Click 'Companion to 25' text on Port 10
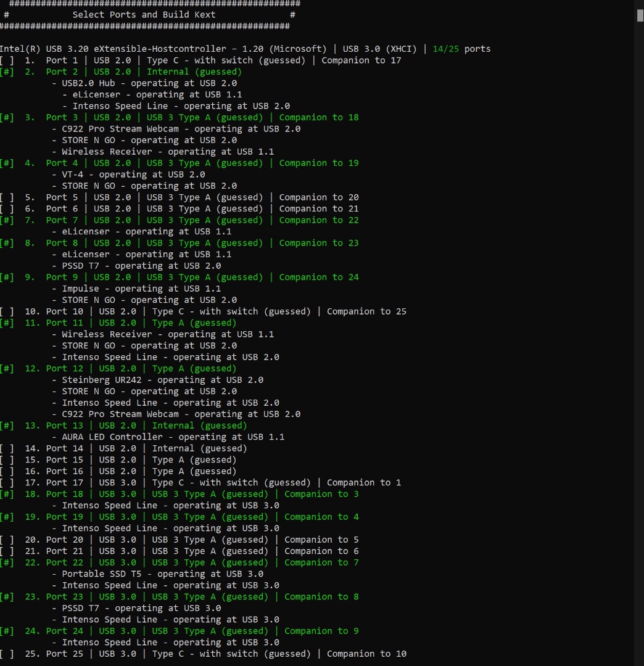This screenshot has width=644, height=666. coord(366,312)
